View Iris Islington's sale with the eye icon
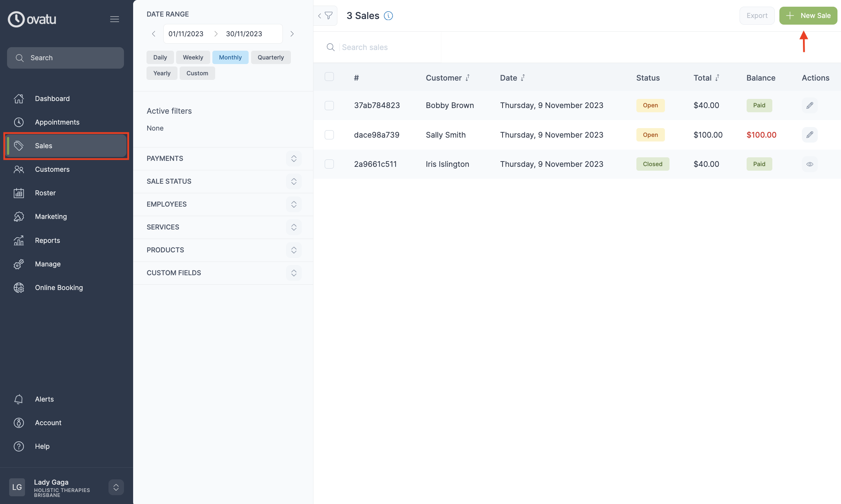The image size is (841, 504). pos(809,164)
